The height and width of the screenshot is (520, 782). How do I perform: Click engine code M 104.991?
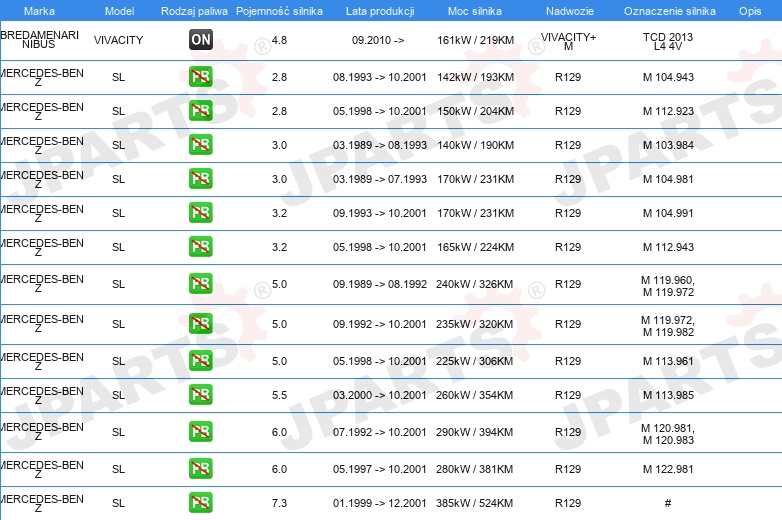pyautogui.click(x=668, y=212)
